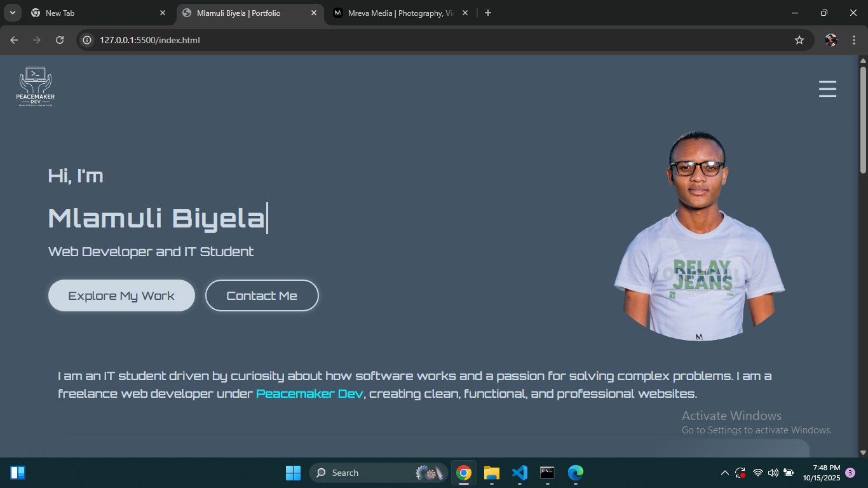Viewport: 868px width, 488px height.
Task: Click the Explore My Work button
Action: [121, 295]
